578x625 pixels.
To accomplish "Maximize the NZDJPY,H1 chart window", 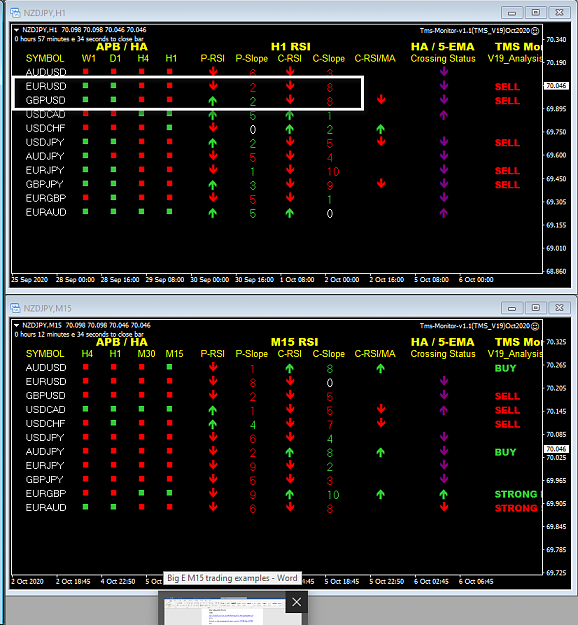I will point(536,13).
